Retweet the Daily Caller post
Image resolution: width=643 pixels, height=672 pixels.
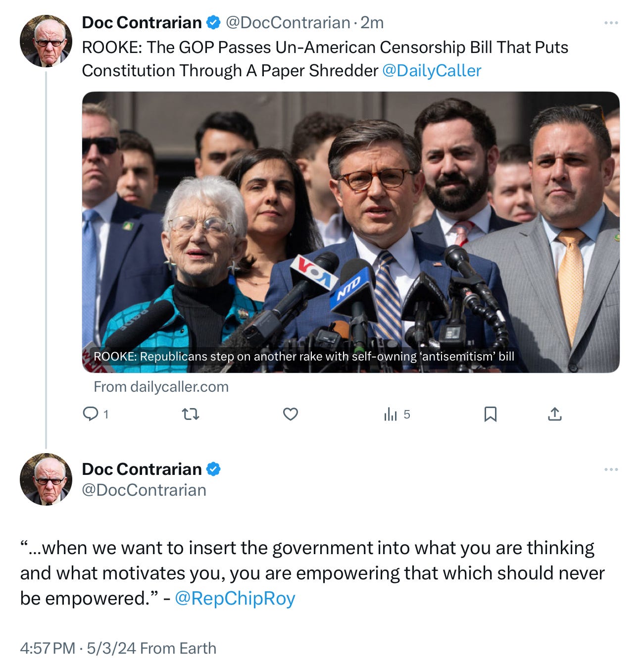coord(191,414)
